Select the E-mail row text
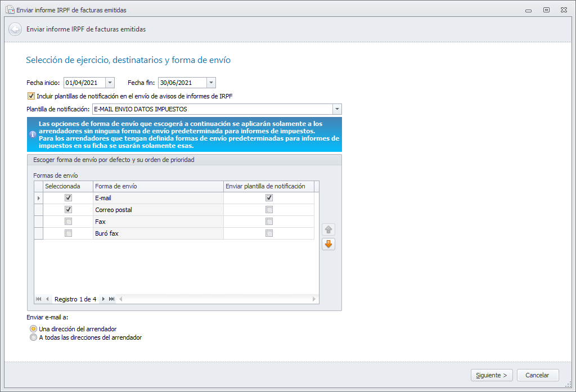The height and width of the screenshot is (392, 576). pyautogui.click(x=103, y=198)
